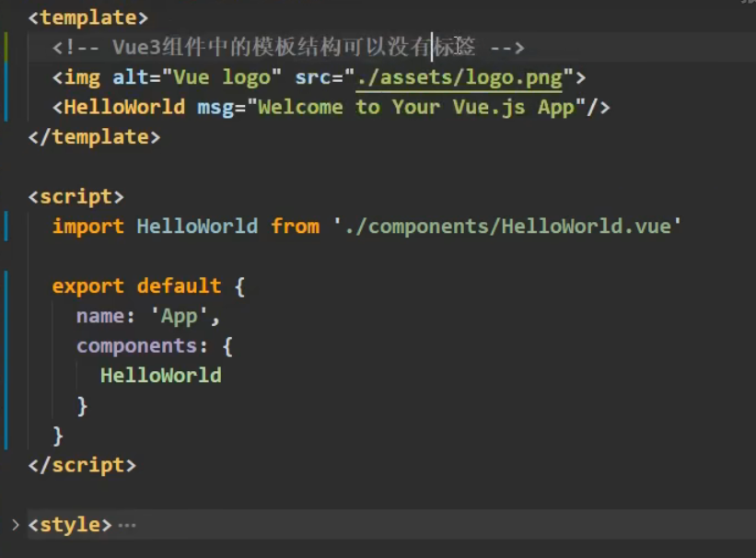Click the closing </template> tag

point(94,137)
